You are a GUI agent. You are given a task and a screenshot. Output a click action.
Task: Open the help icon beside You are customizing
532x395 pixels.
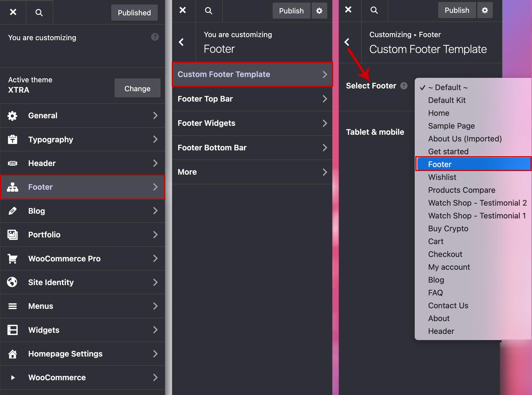[x=155, y=37]
